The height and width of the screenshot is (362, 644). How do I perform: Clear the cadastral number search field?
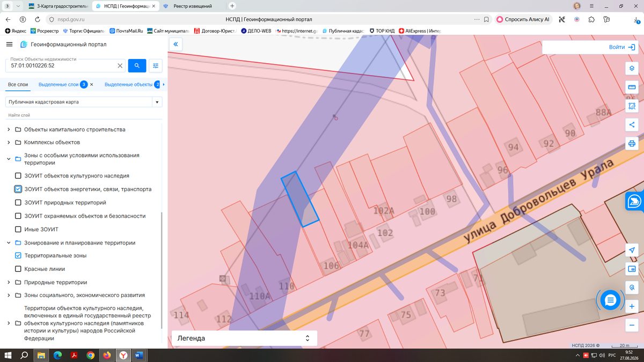120,66
